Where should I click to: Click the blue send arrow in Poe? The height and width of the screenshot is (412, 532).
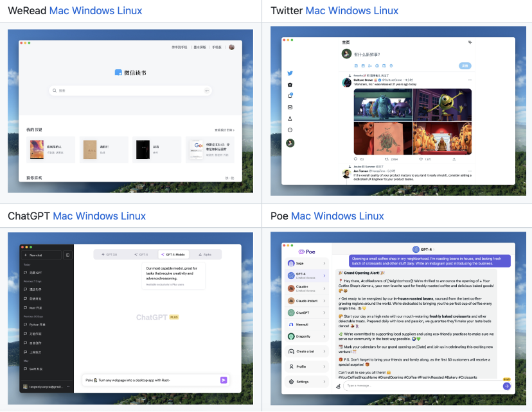(506, 386)
